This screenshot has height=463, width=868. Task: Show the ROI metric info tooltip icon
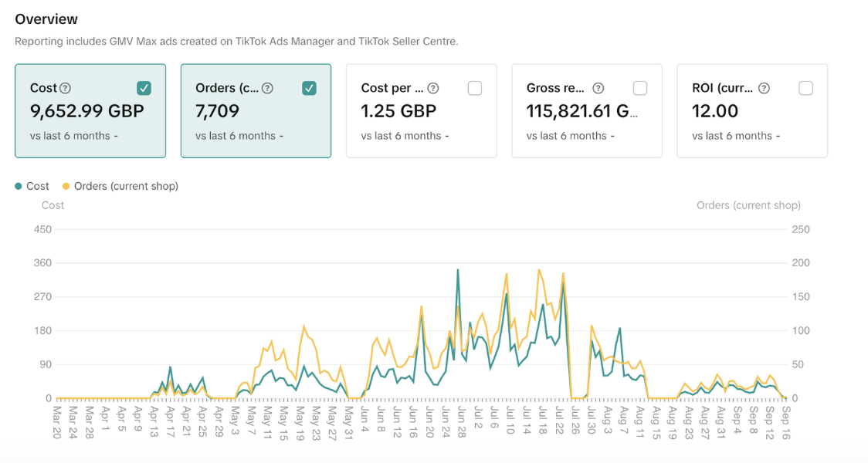[x=764, y=88]
